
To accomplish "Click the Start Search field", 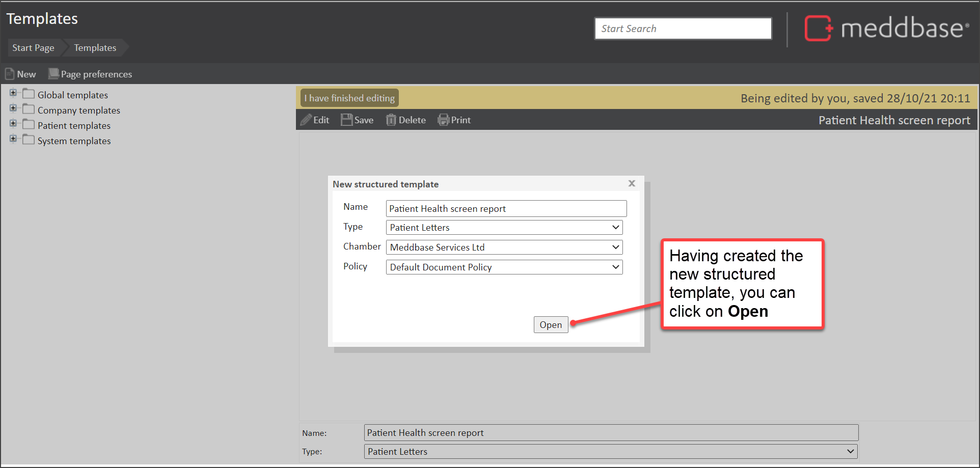I will (x=683, y=29).
